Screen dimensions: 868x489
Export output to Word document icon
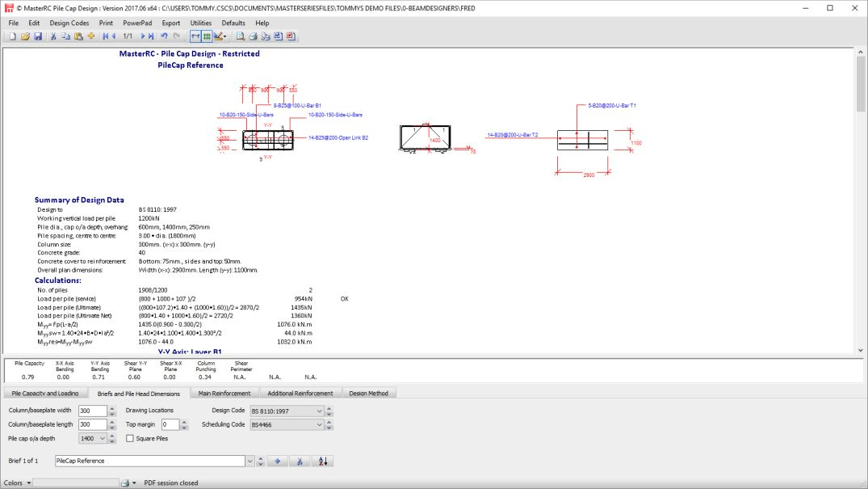(x=279, y=36)
